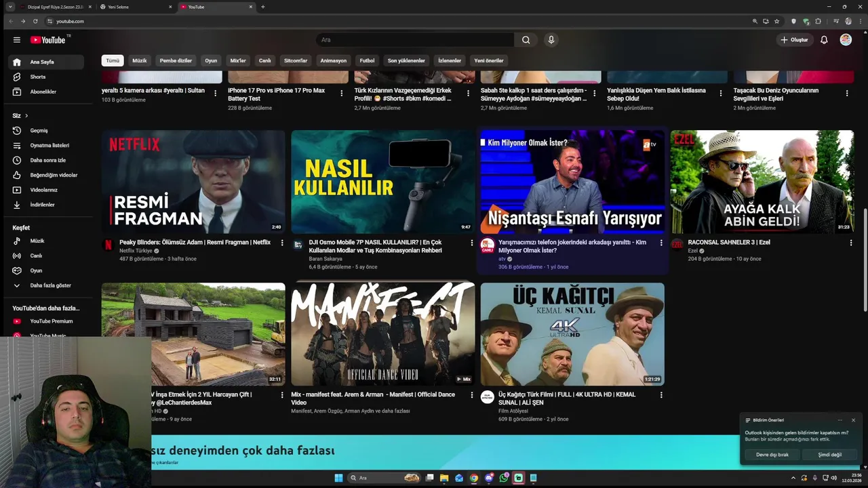Select the Animasyon filter chip
Screen dimensions: 868x488
(x=334, y=60)
